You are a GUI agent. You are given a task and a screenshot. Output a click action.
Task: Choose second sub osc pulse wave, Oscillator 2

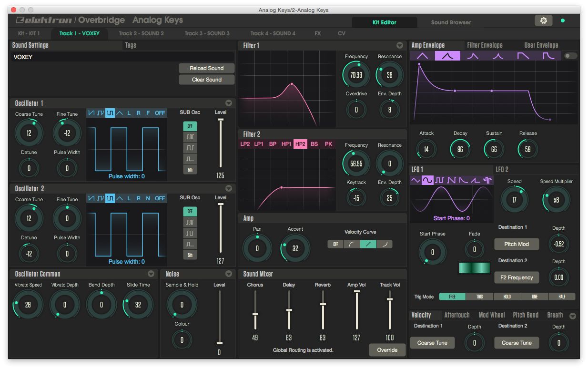pyautogui.click(x=190, y=233)
